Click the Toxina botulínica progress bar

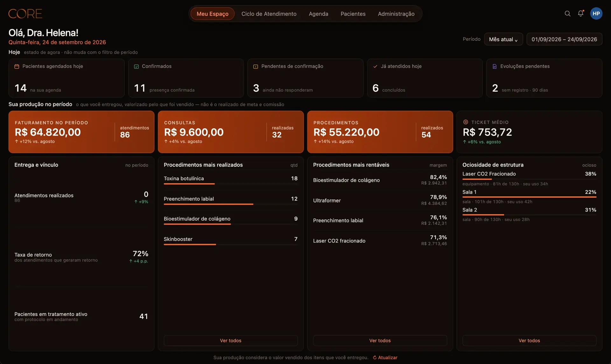point(230,184)
